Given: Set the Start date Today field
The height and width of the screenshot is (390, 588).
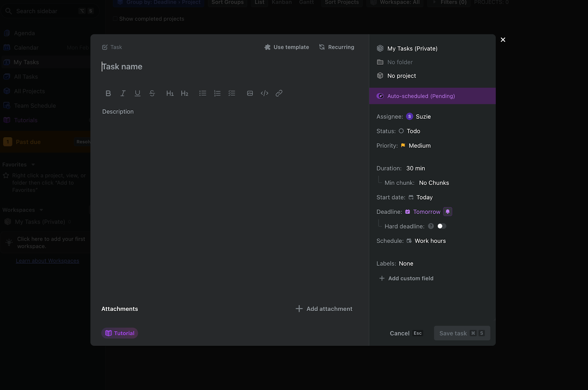Looking at the screenshot, I should coord(421,197).
